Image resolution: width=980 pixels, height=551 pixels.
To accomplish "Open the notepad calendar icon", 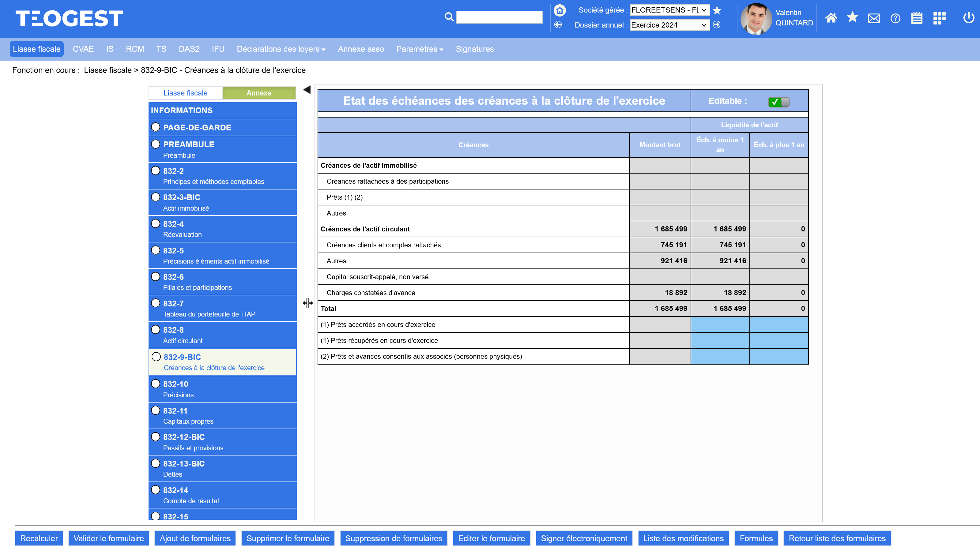I will [917, 17].
